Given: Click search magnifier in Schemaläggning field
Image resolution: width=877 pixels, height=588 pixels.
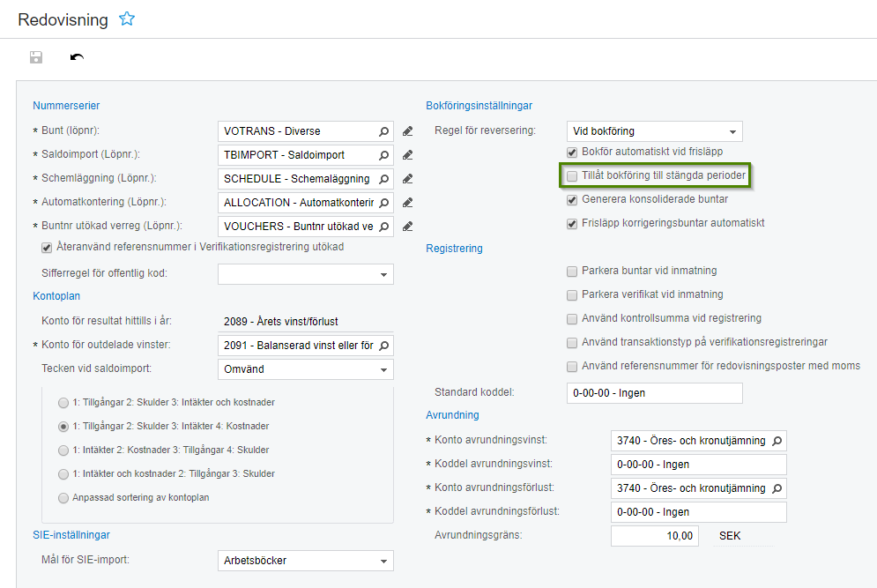Looking at the screenshot, I should coord(383,179).
